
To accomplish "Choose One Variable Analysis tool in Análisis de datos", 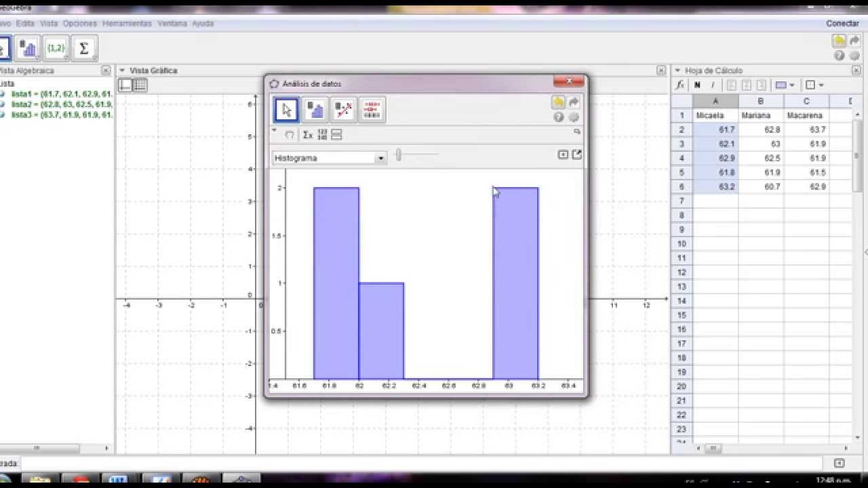I will tap(315, 110).
